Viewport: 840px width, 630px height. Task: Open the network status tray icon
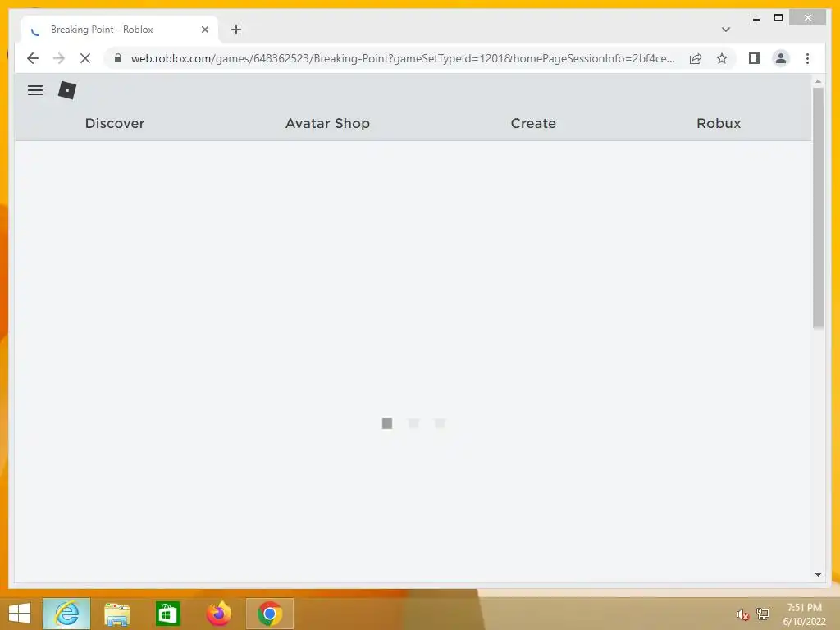click(x=762, y=614)
